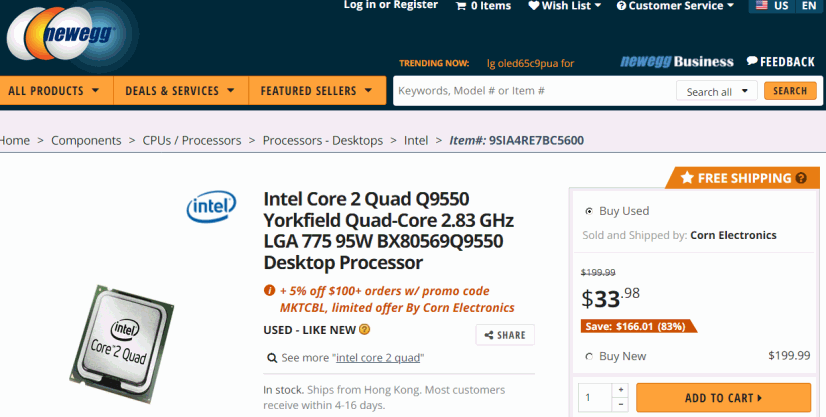This screenshot has height=417, width=826.
Task: Open the All Products menu
Action: [54, 91]
